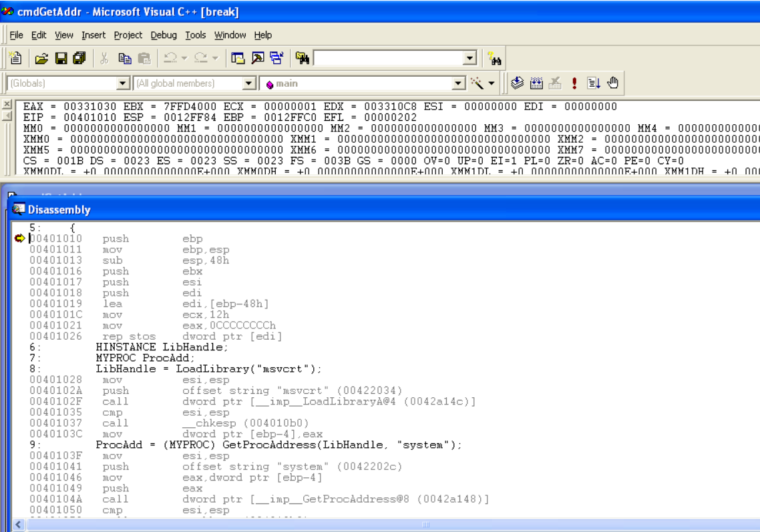Build the project
The width and height of the screenshot is (760, 532).
point(536,83)
